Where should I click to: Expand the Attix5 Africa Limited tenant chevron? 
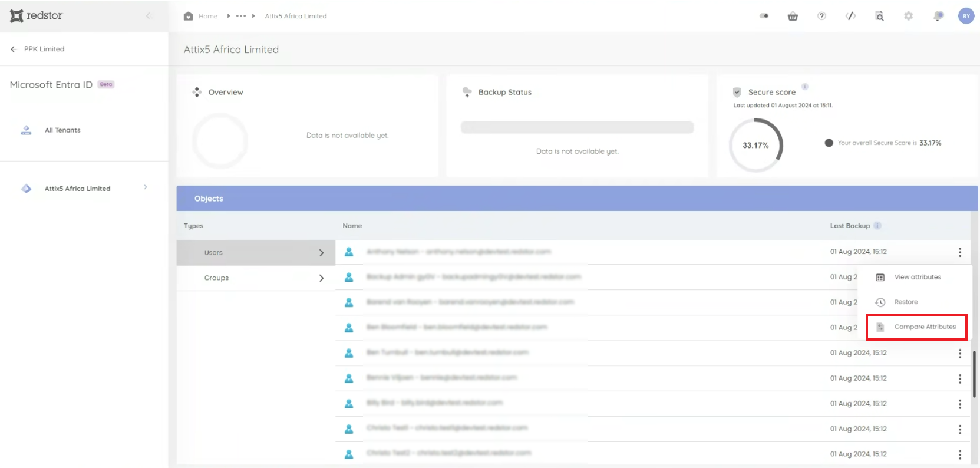point(146,187)
